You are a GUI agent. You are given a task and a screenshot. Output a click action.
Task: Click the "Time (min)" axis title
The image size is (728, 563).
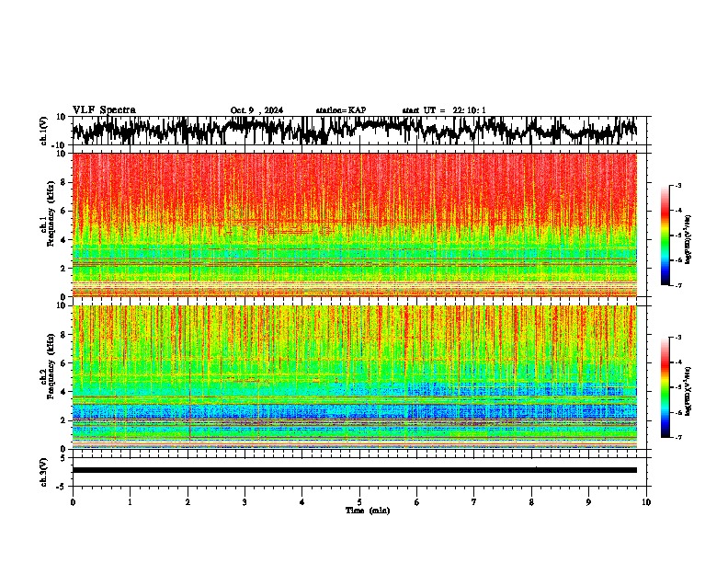(368, 511)
